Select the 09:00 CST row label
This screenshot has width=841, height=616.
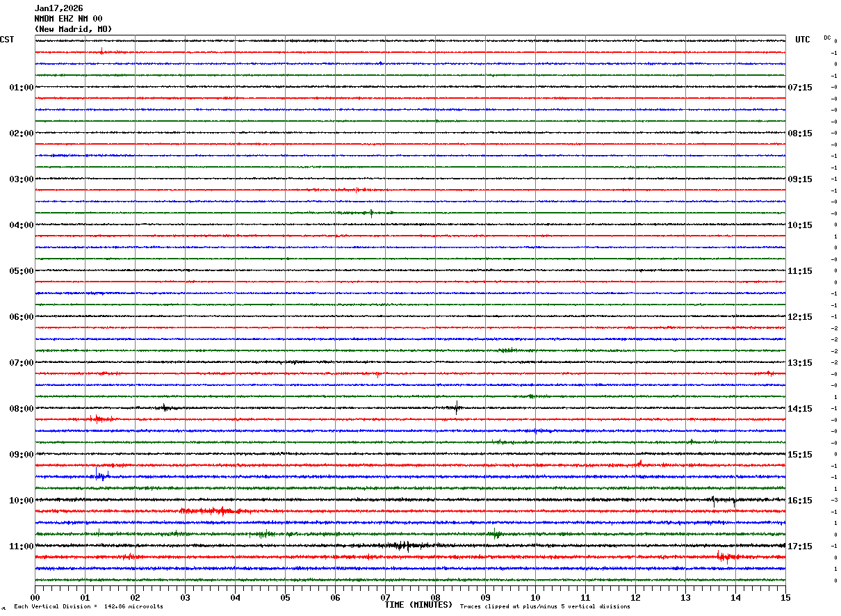coord(22,454)
